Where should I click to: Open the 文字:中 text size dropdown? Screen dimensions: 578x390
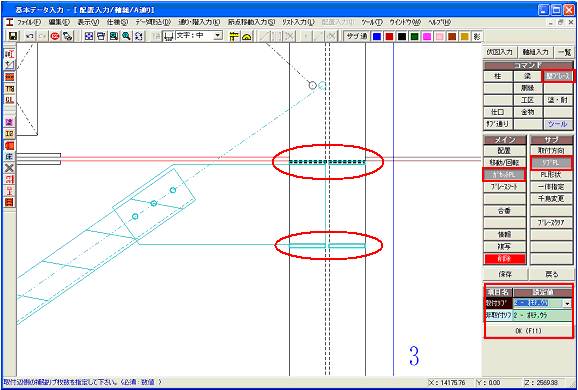click(219, 36)
